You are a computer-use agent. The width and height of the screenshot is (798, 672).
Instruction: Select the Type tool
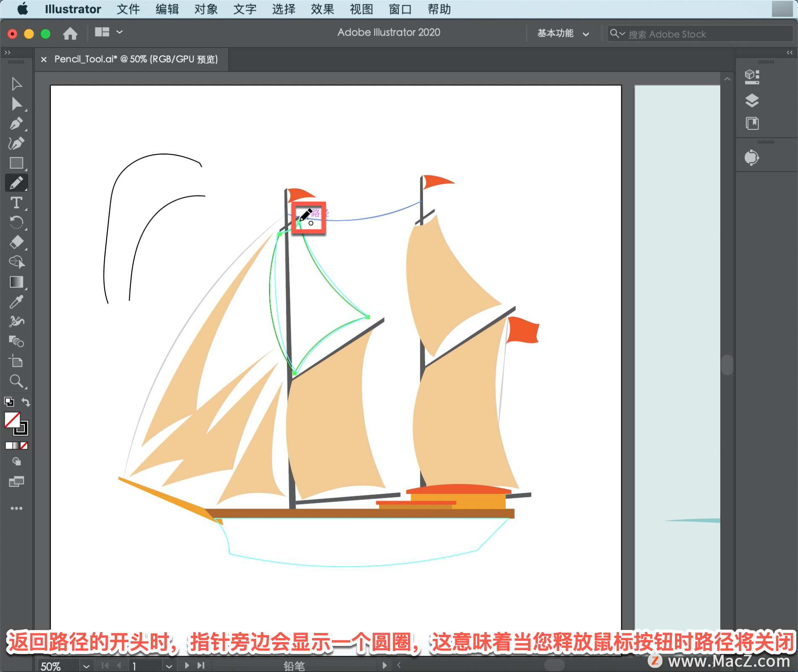click(x=16, y=203)
